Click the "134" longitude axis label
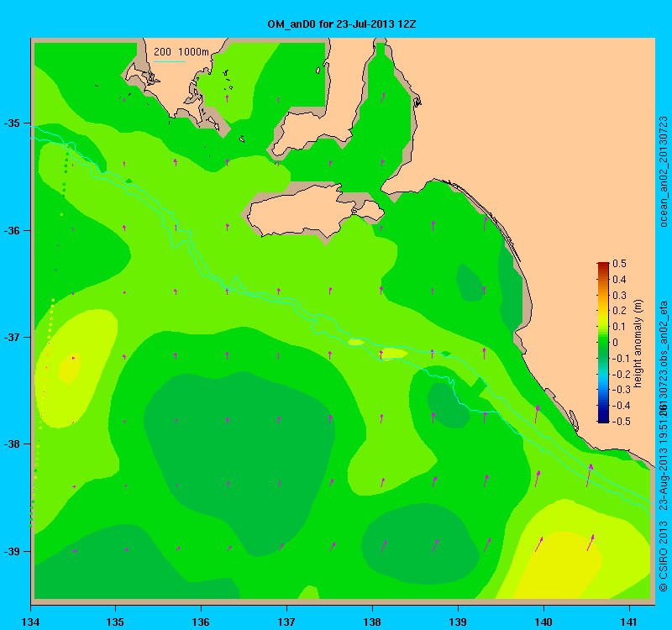Image resolution: width=672 pixels, height=630 pixels. click(x=30, y=622)
